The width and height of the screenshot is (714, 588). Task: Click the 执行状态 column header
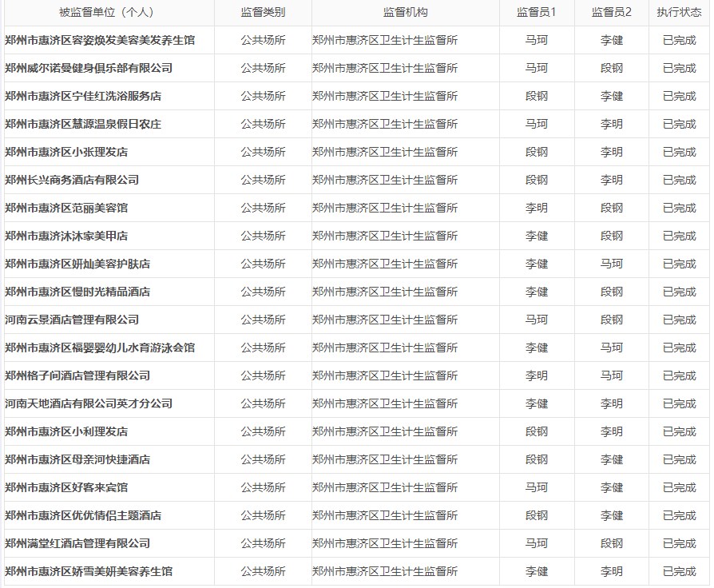click(679, 12)
